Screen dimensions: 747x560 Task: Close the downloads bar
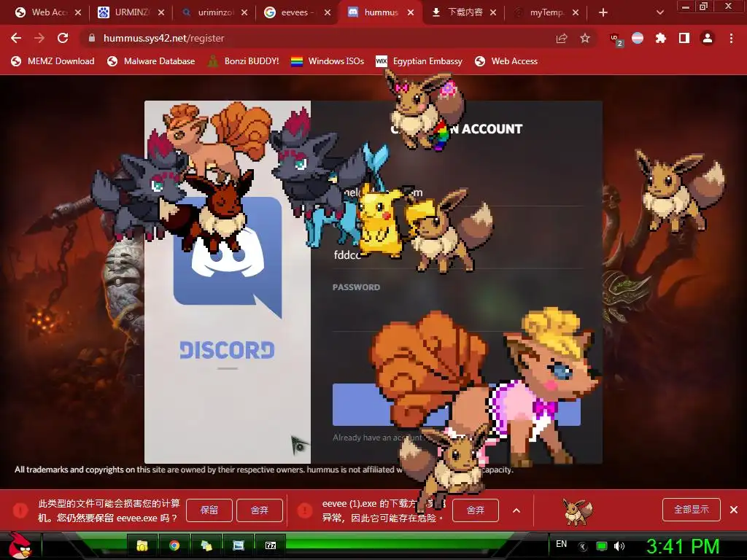(x=734, y=510)
